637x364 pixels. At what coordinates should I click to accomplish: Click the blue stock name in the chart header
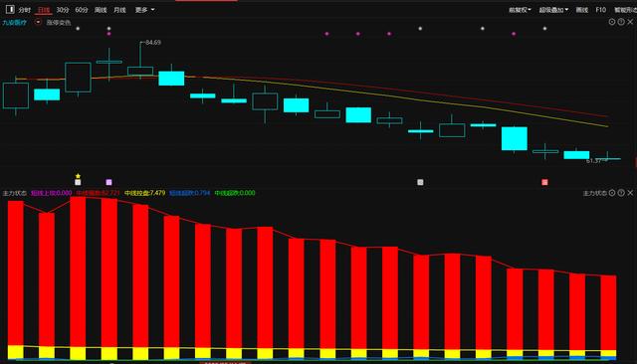tap(15, 22)
